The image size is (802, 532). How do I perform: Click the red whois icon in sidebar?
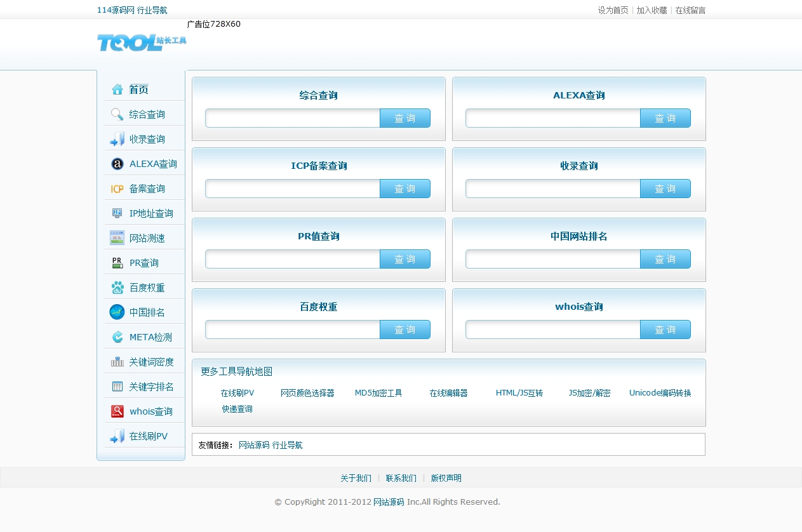coord(117,411)
